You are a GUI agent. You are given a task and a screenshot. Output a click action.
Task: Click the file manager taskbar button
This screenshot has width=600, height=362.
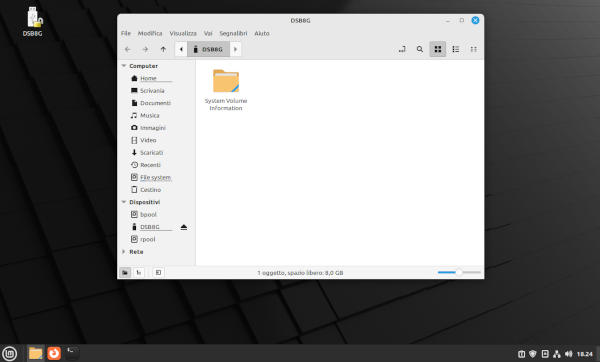36,353
